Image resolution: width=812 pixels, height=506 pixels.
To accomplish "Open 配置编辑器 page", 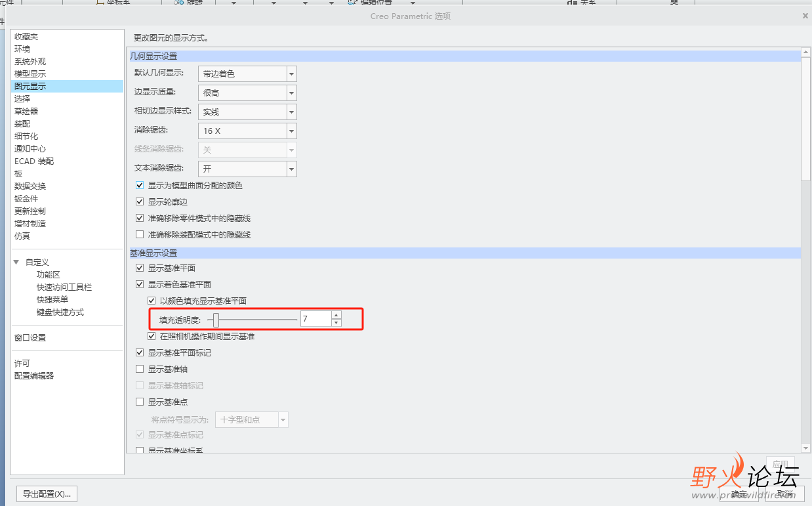I will [34, 376].
